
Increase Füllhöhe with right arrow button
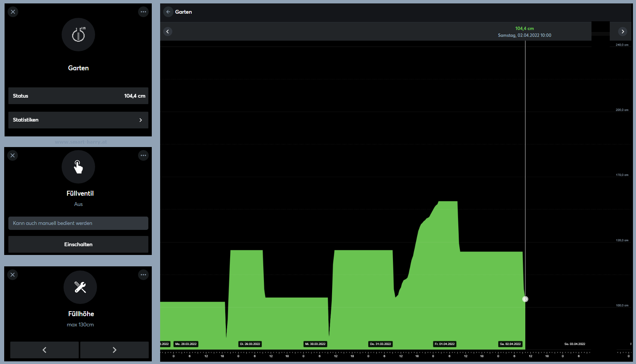(114, 350)
